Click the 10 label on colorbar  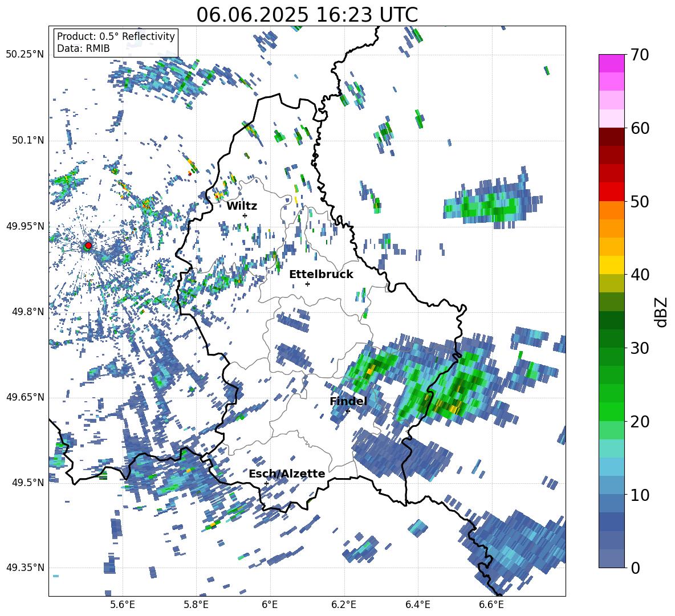(639, 495)
